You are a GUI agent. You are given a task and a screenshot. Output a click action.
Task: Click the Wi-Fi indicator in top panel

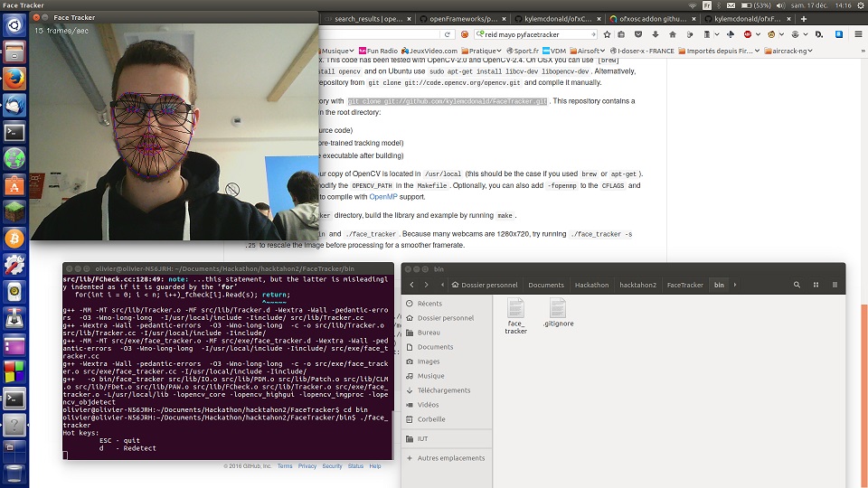click(x=693, y=5)
